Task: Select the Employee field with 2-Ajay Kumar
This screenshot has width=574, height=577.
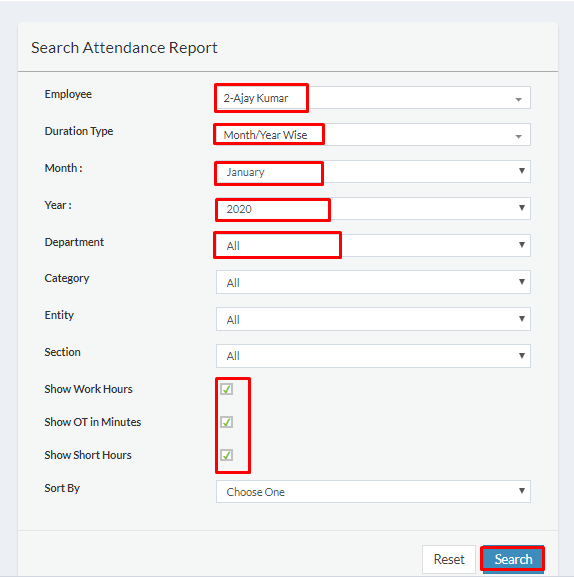Action: point(373,98)
